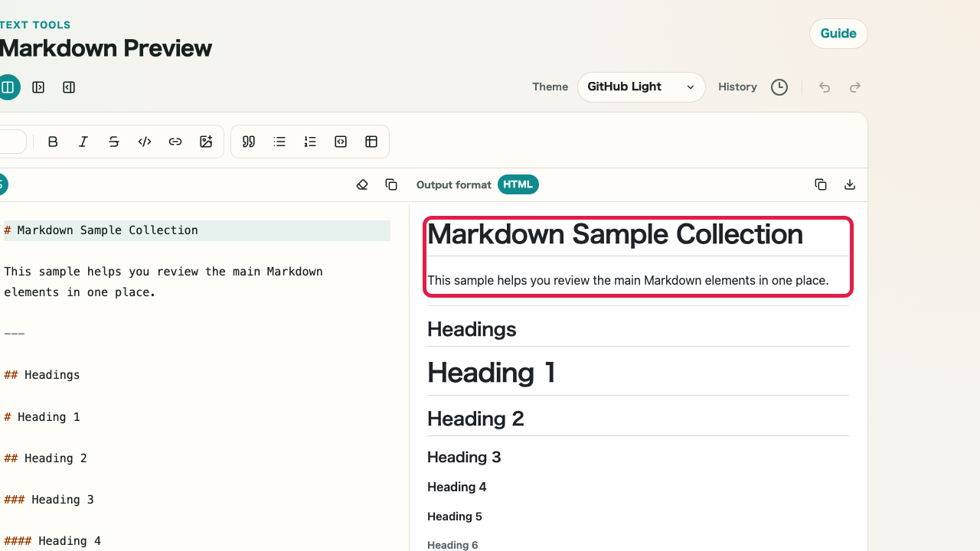Click 'Heading 1' in the preview

pyautogui.click(x=492, y=373)
